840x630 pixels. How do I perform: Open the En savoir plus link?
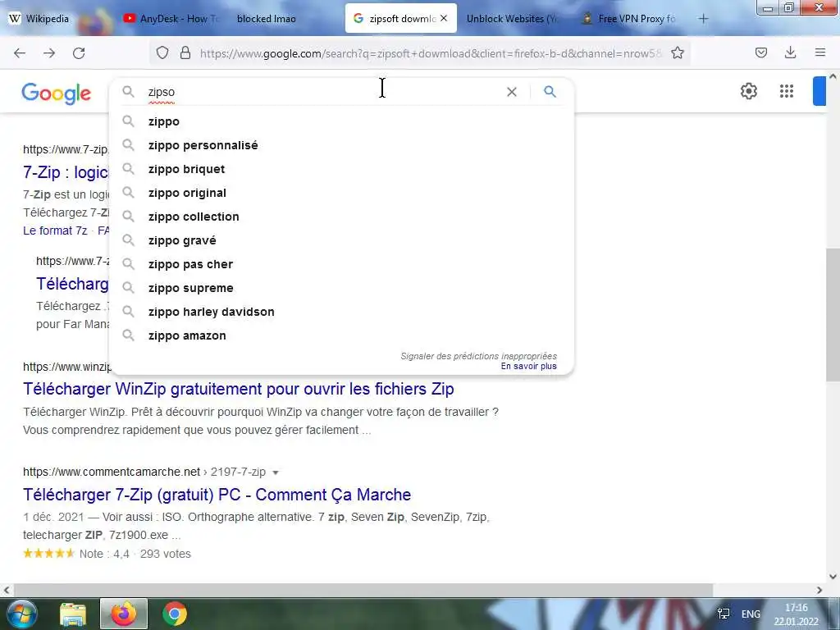529,367
